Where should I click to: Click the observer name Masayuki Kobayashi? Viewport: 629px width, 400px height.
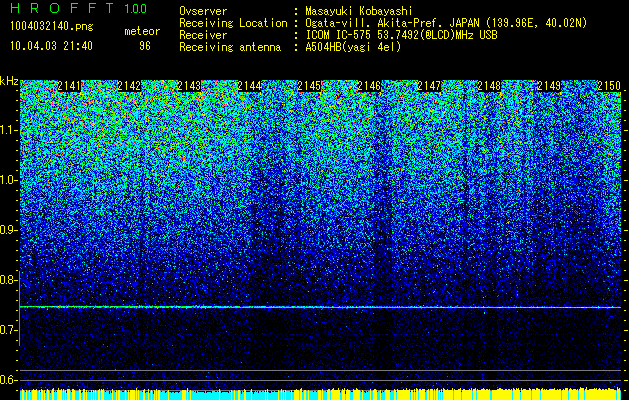pos(359,11)
